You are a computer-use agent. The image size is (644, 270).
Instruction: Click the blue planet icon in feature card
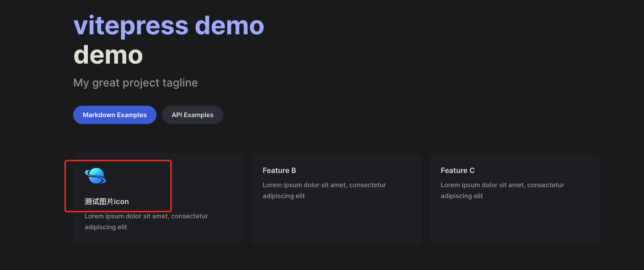click(95, 176)
